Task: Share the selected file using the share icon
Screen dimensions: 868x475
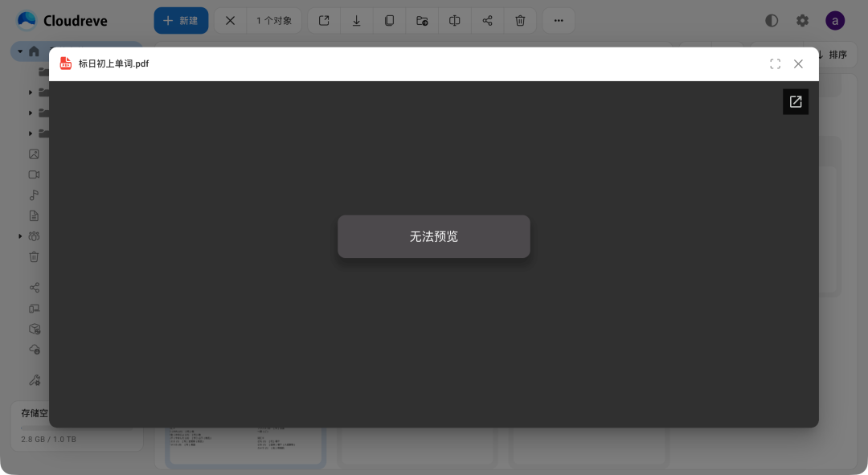Action: (487, 21)
